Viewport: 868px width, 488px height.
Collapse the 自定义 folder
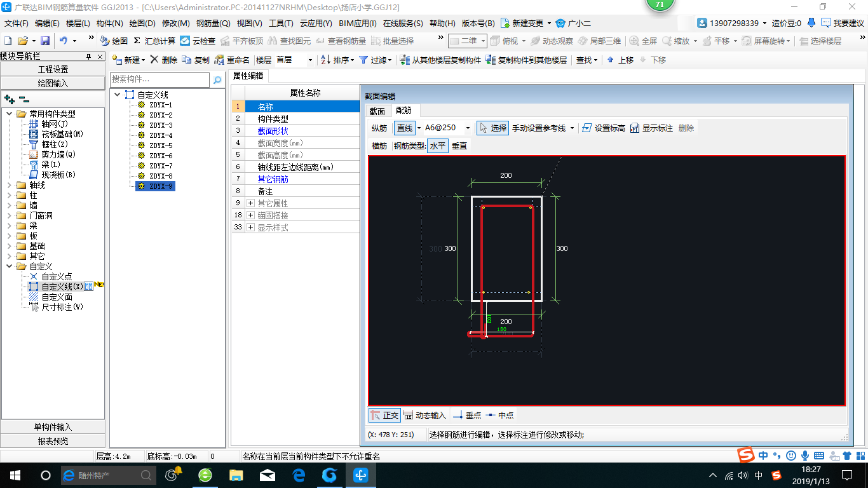pos(10,266)
